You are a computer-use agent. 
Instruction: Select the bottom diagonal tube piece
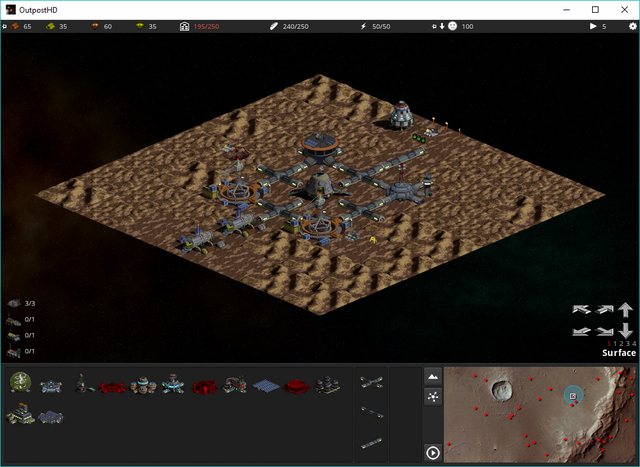tap(371, 443)
